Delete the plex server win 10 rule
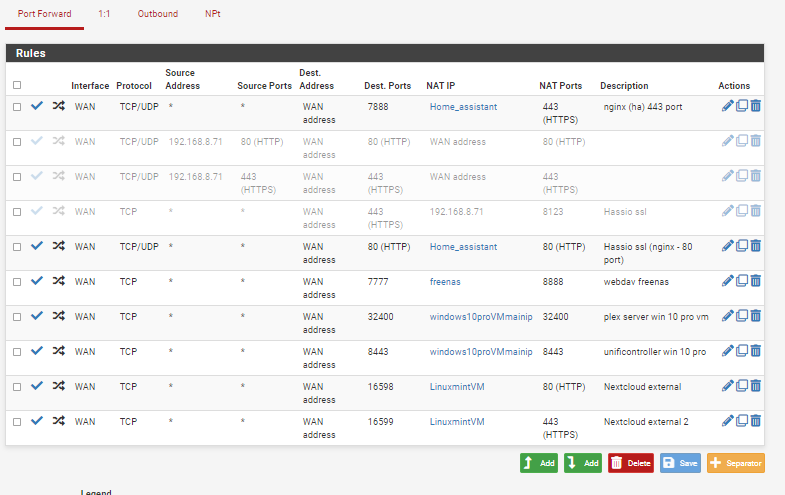 point(755,316)
